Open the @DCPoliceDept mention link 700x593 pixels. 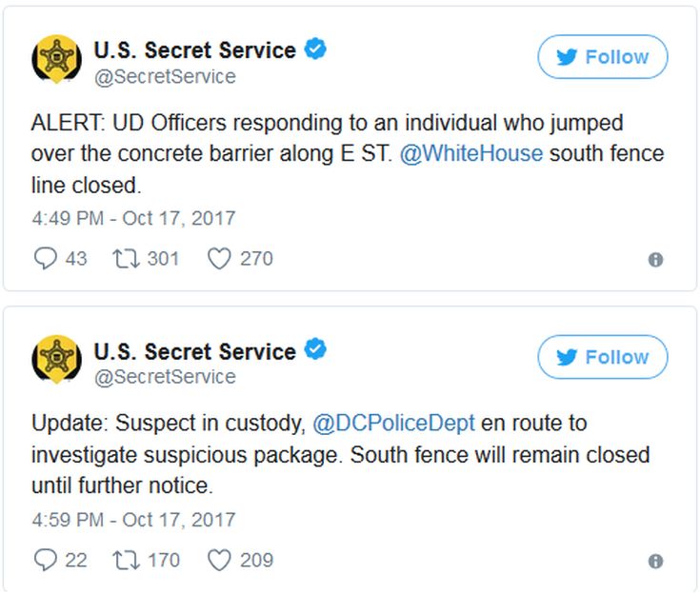point(394,423)
